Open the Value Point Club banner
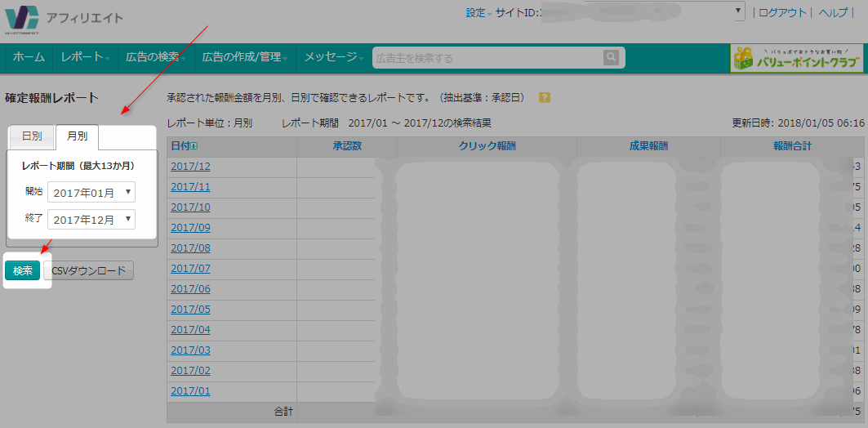 point(796,58)
